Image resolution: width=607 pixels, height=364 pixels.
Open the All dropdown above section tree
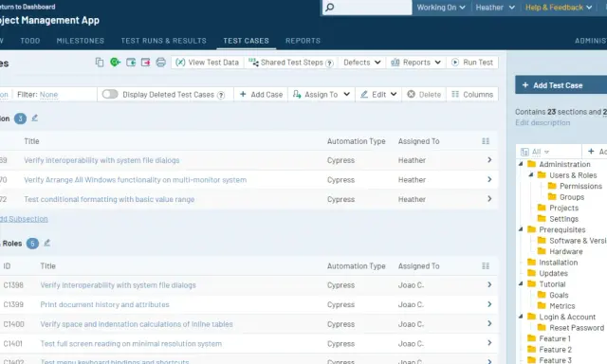click(x=535, y=152)
